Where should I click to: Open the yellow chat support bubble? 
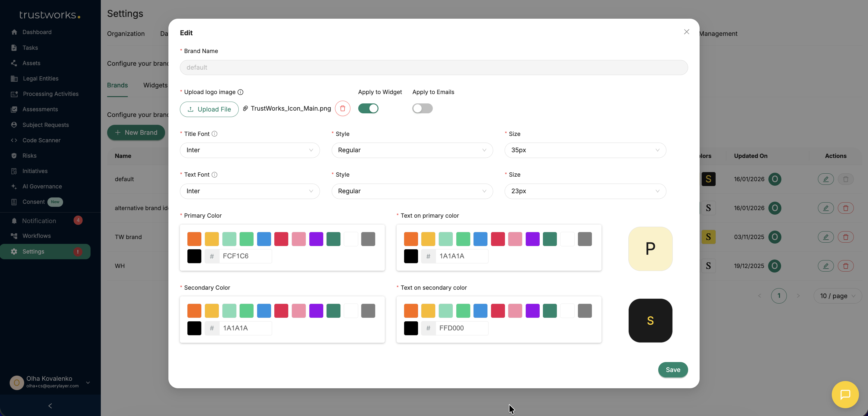(x=845, y=395)
